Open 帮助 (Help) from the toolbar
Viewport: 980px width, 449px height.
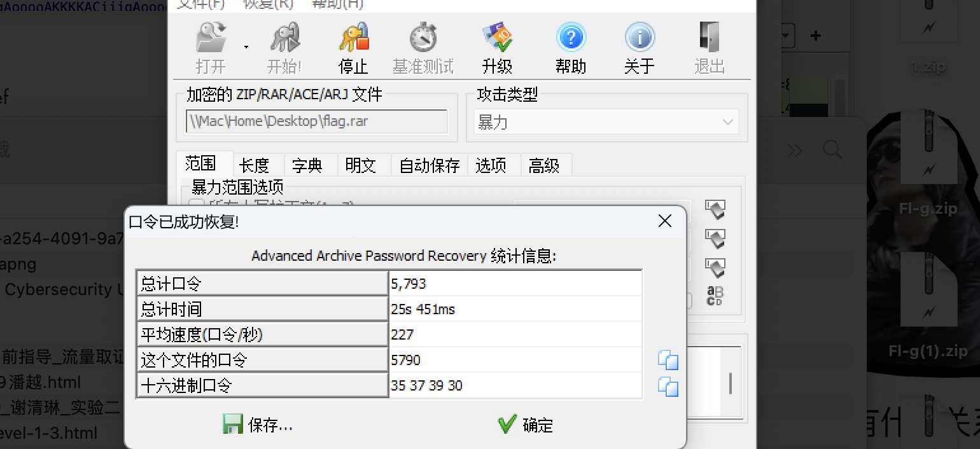click(x=570, y=38)
